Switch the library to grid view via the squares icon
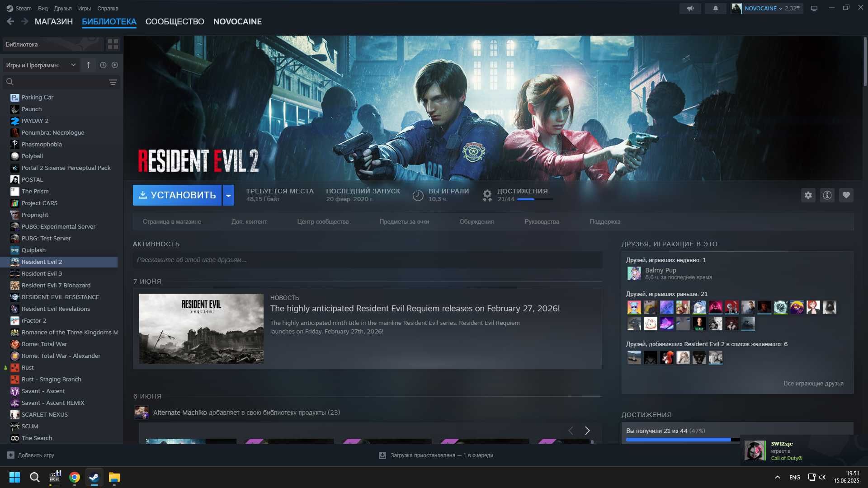 (x=113, y=44)
